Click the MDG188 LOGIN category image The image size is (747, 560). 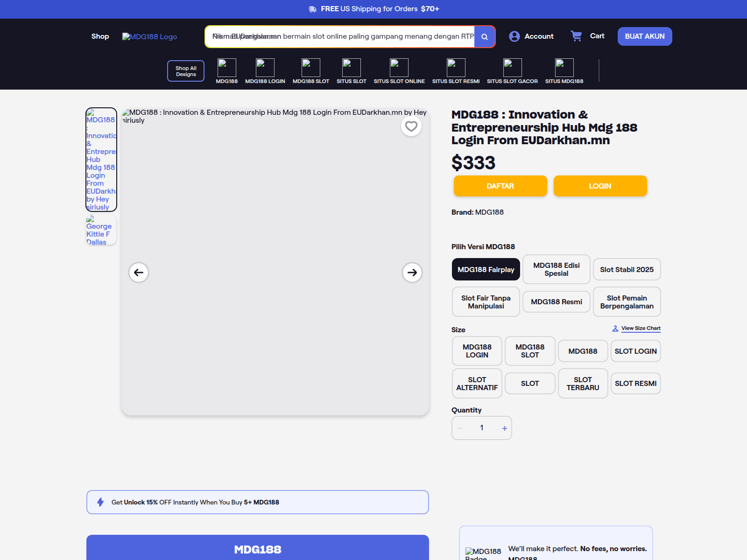265,68
